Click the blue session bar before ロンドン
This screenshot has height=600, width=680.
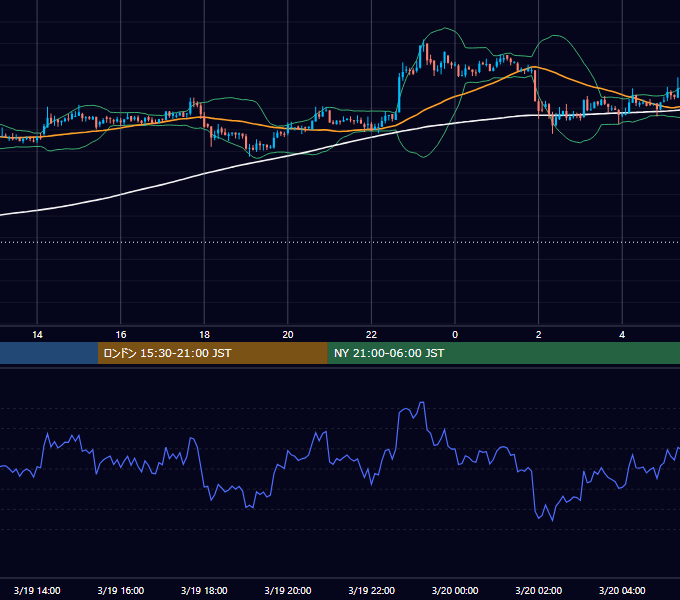[x=49, y=353]
